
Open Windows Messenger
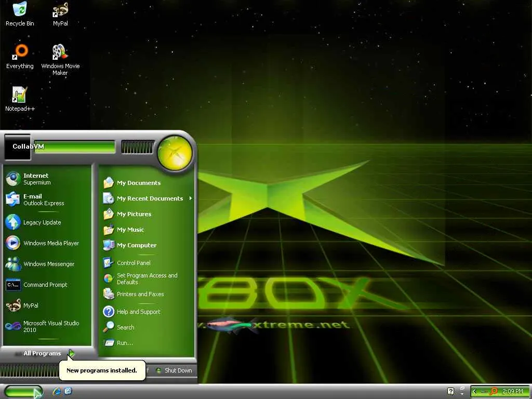pyautogui.click(x=47, y=263)
